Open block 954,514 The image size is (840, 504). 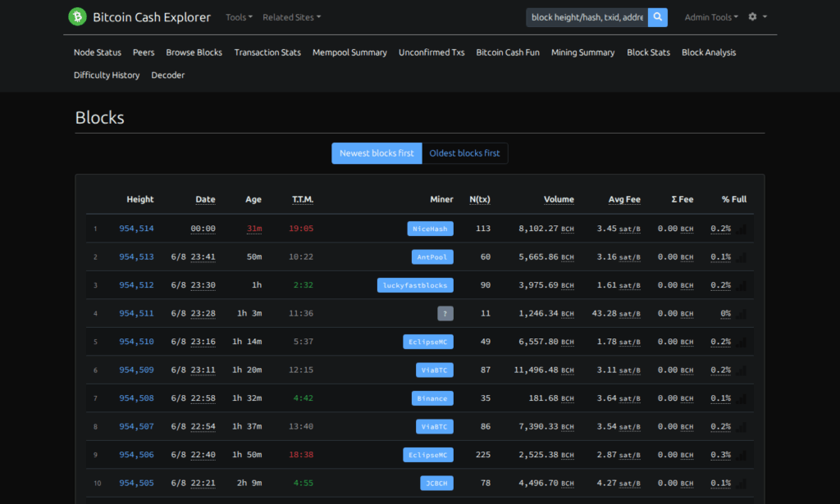point(136,229)
